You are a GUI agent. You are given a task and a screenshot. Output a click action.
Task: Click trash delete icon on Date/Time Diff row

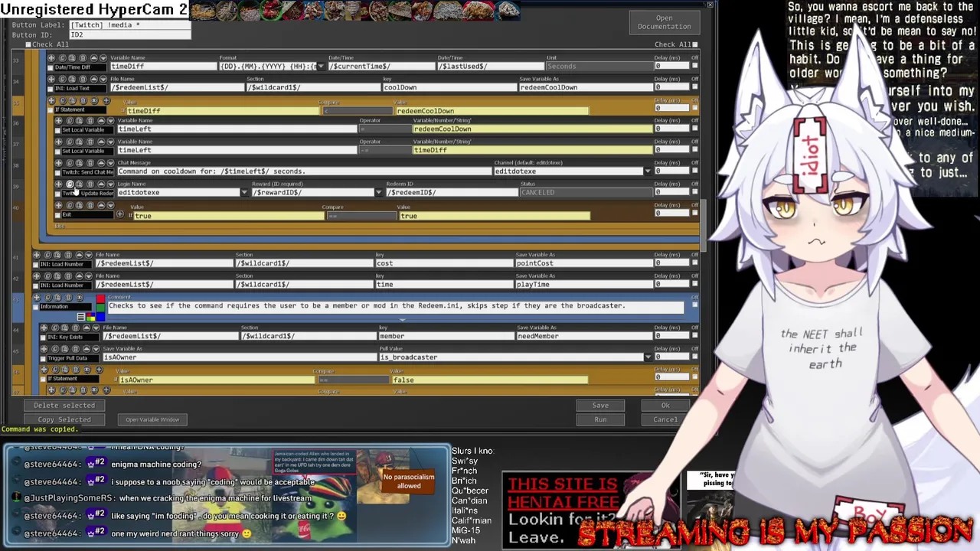83,57
